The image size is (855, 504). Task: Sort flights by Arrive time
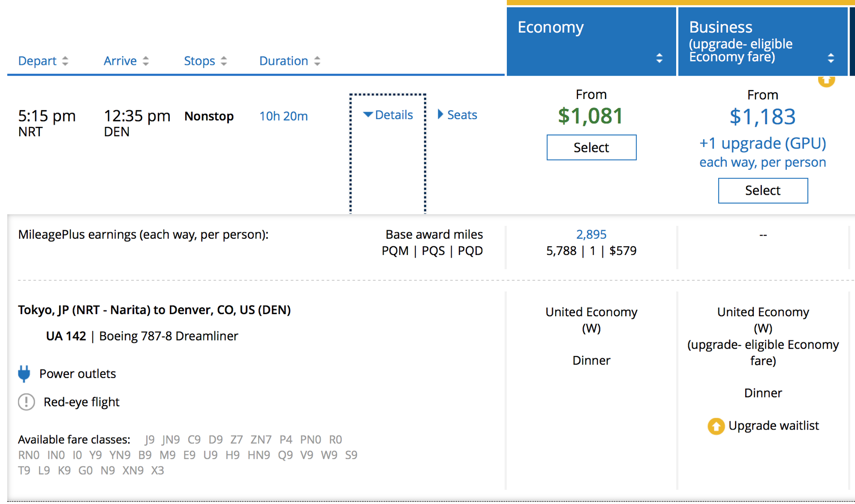pyautogui.click(x=126, y=61)
